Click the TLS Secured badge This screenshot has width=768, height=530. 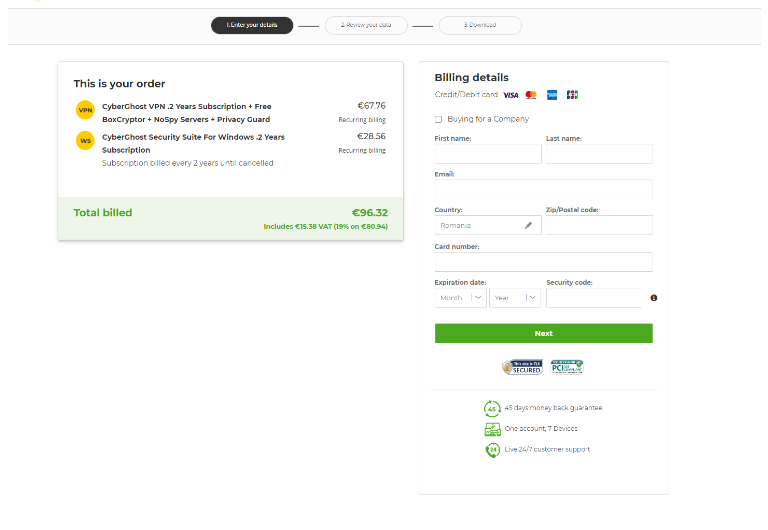[523, 367]
